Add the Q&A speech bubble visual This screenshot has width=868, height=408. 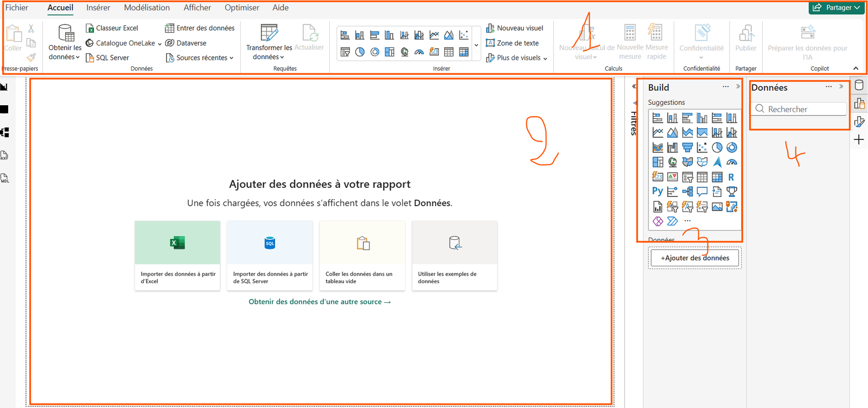pyautogui.click(x=702, y=191)
